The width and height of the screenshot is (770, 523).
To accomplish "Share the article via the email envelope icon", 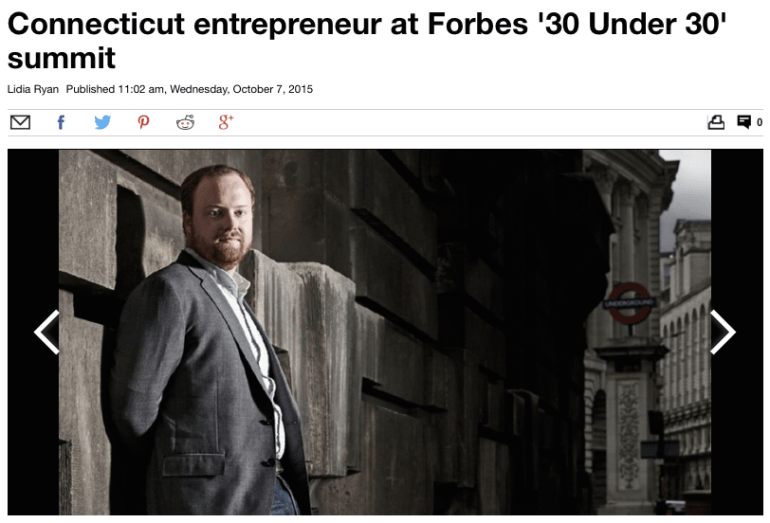I will (20, 122).
